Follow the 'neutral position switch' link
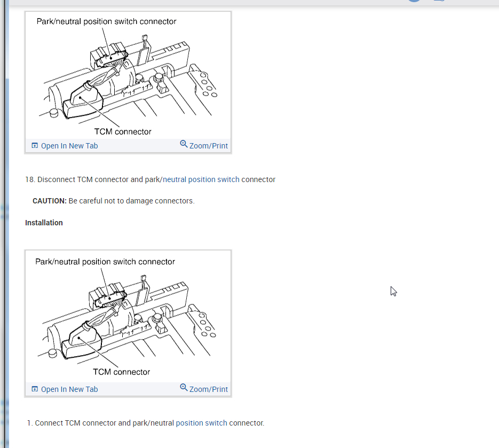Viewport: 499px width, 448px height. 201,179
